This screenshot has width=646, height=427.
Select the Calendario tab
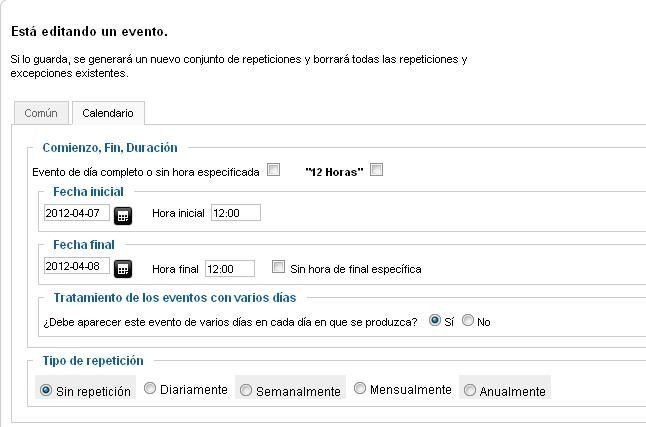point(108,113)
